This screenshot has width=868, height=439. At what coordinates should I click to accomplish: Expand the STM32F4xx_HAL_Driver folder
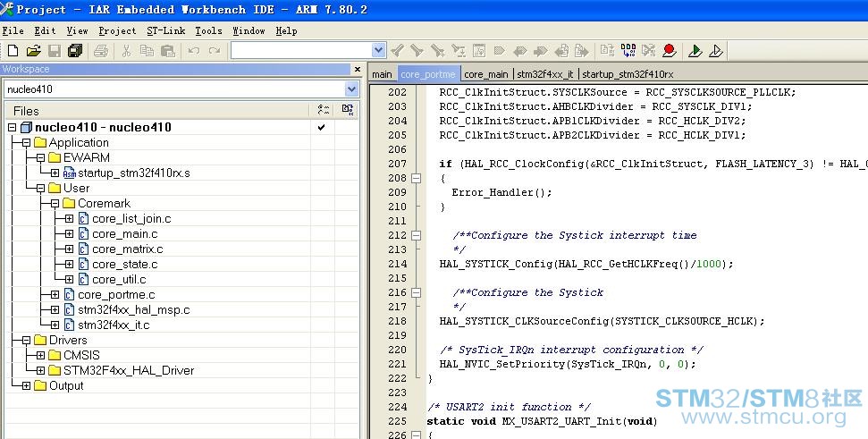click(x=40, y=370)
